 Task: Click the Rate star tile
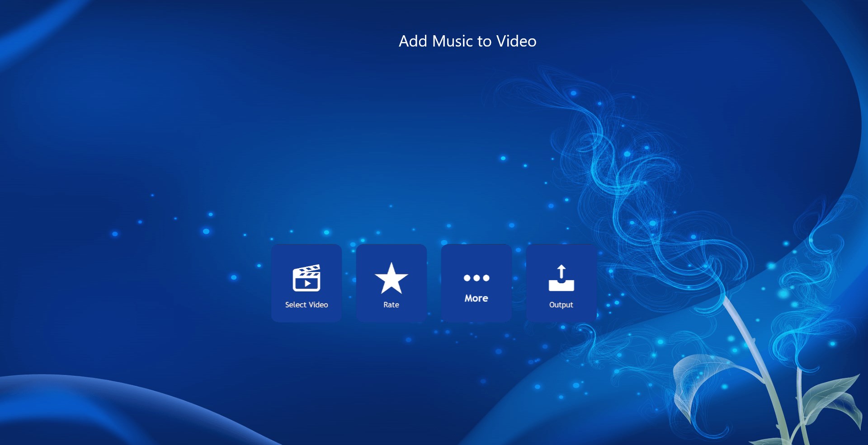(392, 283)
